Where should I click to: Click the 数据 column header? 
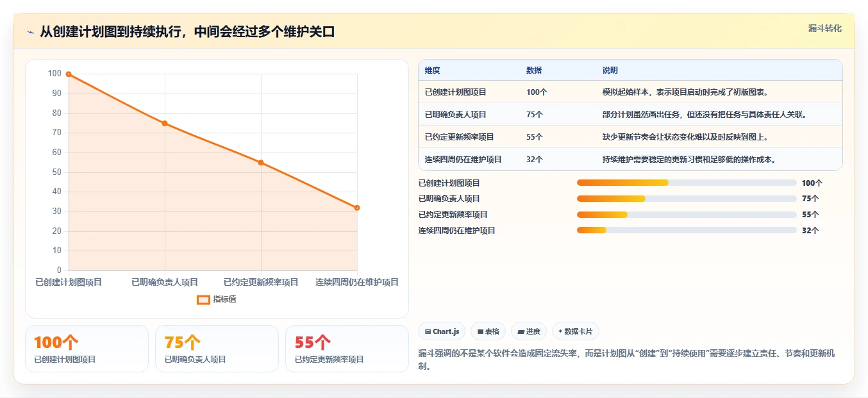click(x=534, y=70)
